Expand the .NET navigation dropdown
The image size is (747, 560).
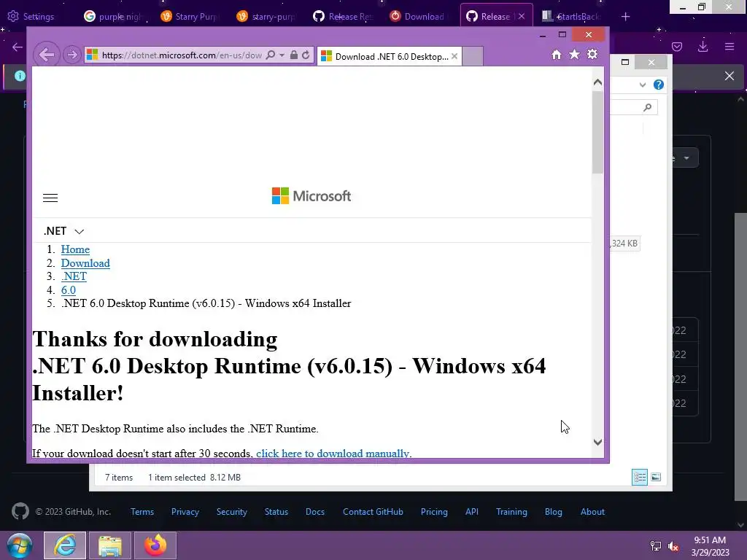[x=64, y=231]
